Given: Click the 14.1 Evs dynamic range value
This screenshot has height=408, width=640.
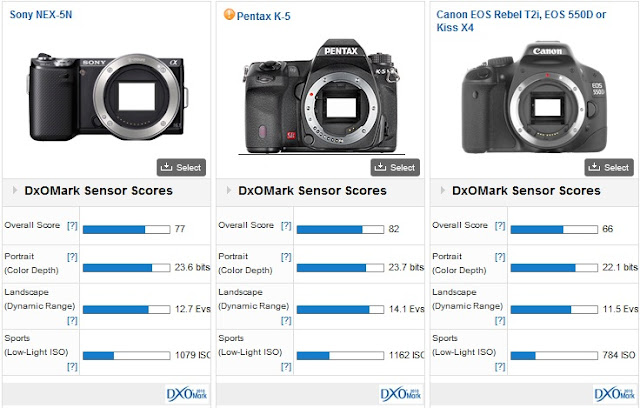Looking at the screenshot, I should pos(407,309).
